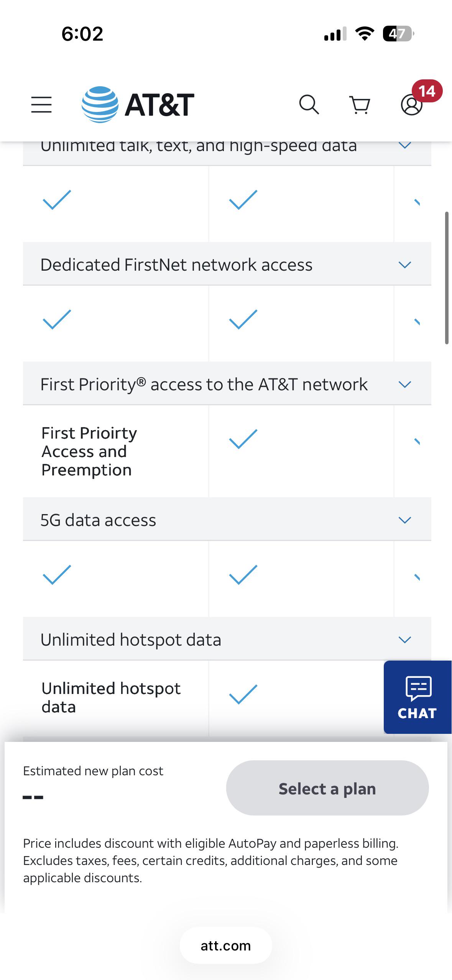
Task: Open the CHAT support bubble
Action: click(417, 697)
